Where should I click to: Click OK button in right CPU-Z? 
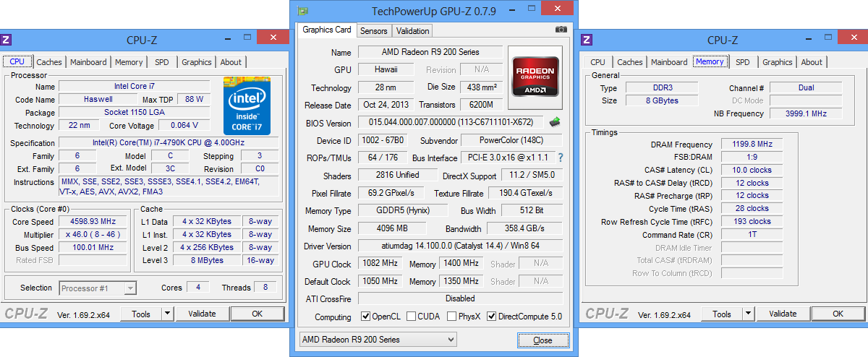[x=838, y=314]
